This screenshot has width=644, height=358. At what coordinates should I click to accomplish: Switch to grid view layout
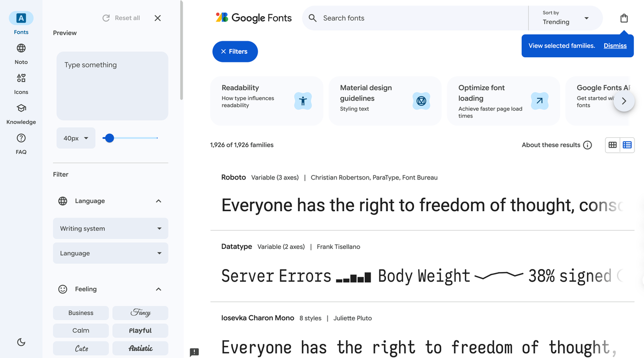click(x=612, y=145)
